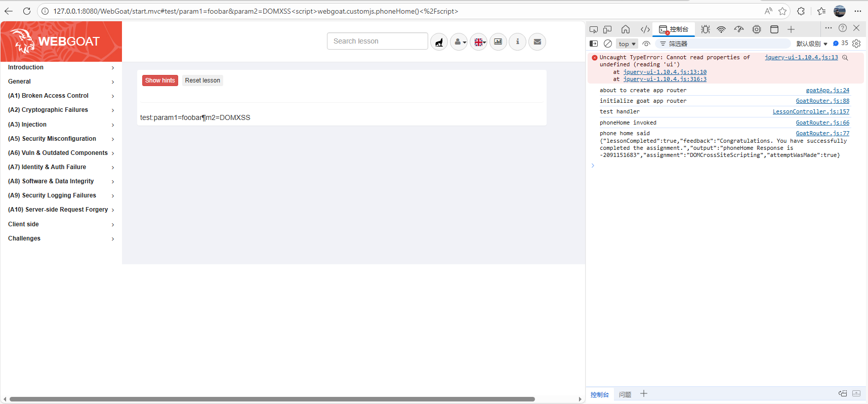
Task: Open GoatRouter.js:88 source link
Action: point(822,101)
